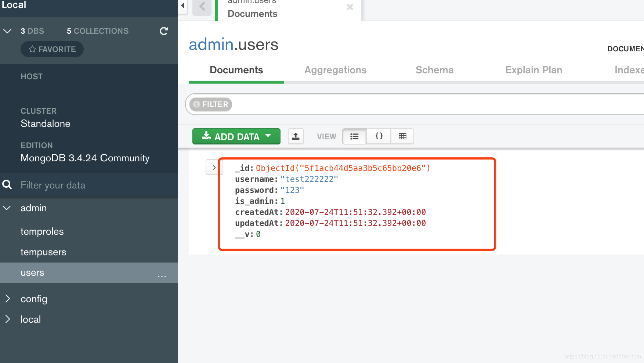644x363 pixels.
Task: Click the password value "123"
Action: (x=292, y=190)
